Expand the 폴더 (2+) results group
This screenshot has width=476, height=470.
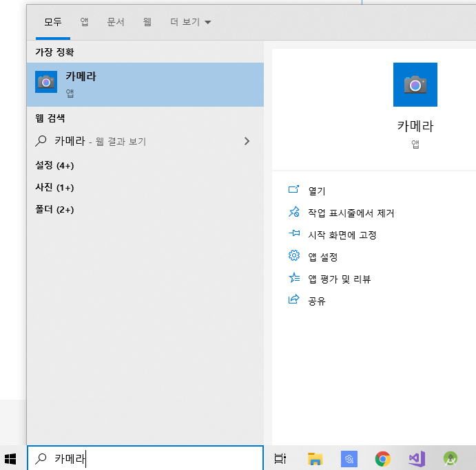click(54, 209)
